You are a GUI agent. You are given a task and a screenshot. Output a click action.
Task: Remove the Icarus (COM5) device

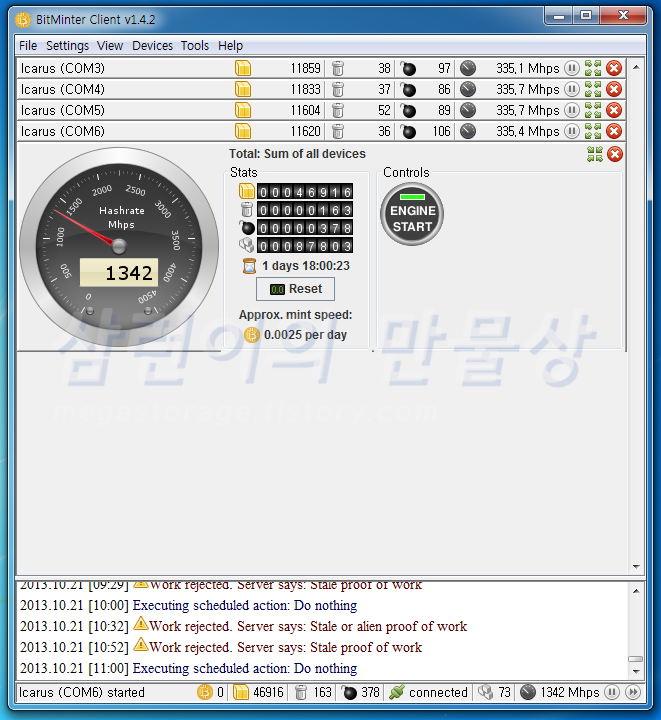point(614,110)
